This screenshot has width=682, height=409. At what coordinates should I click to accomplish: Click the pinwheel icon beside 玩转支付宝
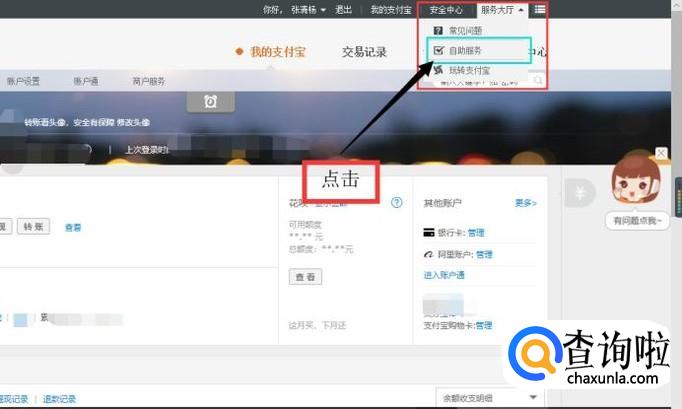[438, 70]
